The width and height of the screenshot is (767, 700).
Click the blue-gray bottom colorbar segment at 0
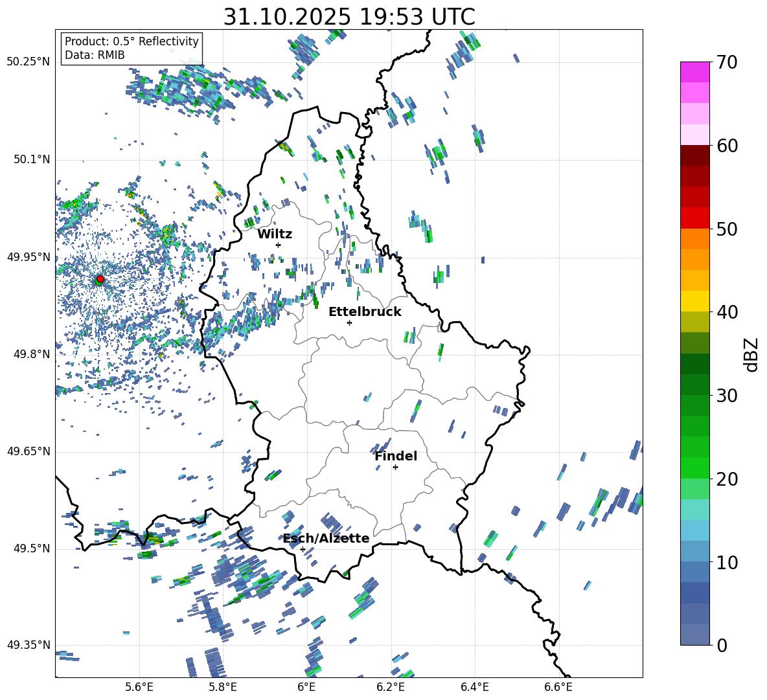[x=694, y=635]
